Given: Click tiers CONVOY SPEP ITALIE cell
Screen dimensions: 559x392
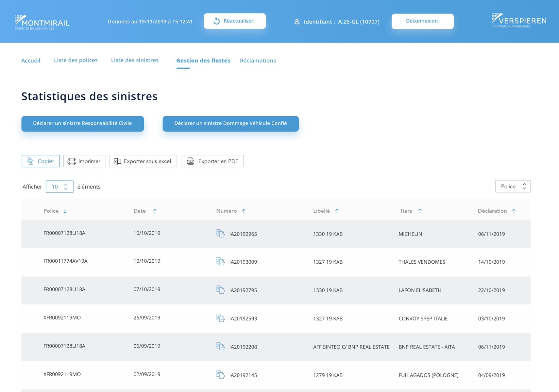Looking at the screenshot, I should click(423, 318).
